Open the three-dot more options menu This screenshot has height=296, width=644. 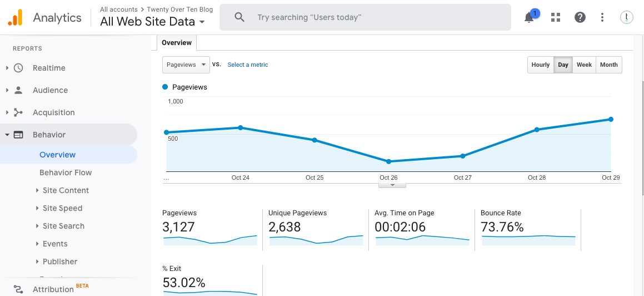click(x=602, y=17)
